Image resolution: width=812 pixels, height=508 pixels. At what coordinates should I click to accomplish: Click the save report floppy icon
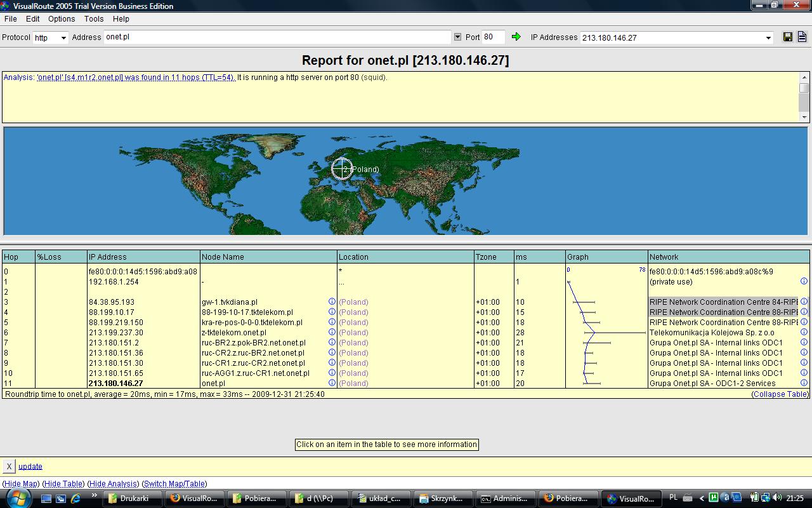788,37
